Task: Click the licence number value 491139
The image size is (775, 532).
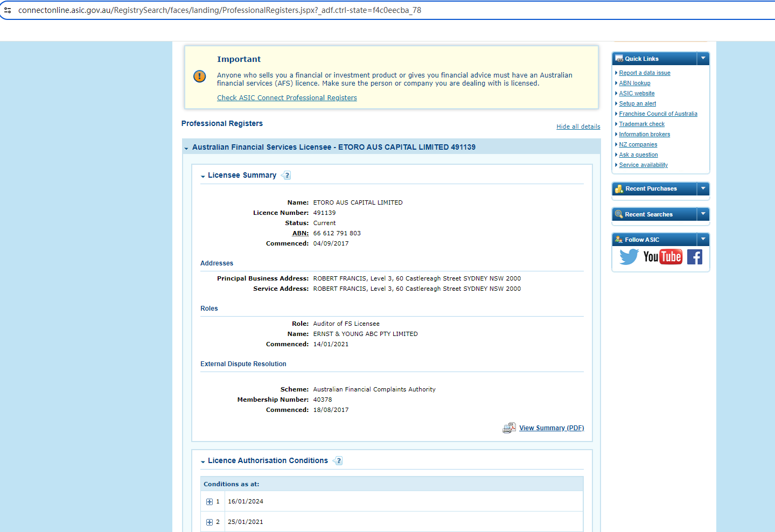Action: [324, 213]
